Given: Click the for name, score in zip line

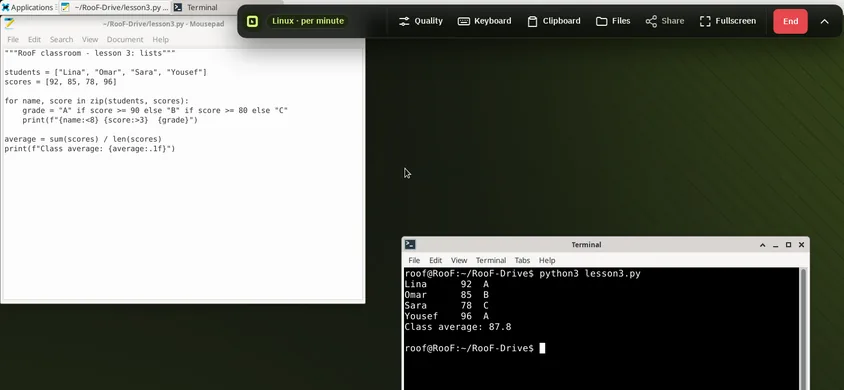Looking at the screenshot, I should [x=97, y=101].
